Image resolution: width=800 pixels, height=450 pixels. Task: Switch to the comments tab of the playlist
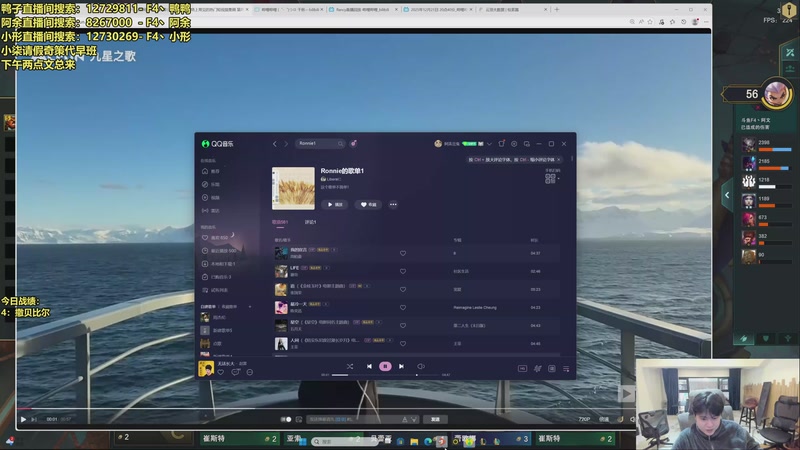coord(310,222)
